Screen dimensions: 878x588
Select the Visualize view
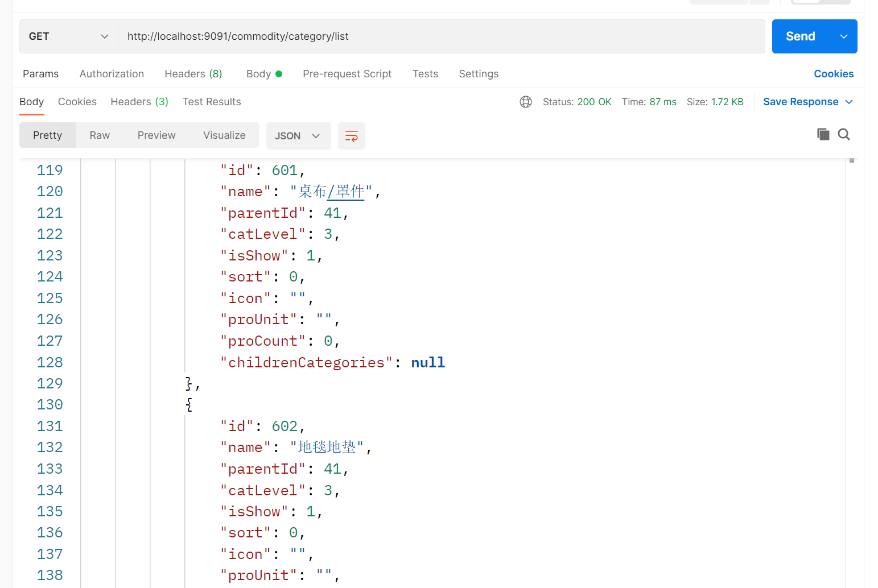tap(224, 135)
